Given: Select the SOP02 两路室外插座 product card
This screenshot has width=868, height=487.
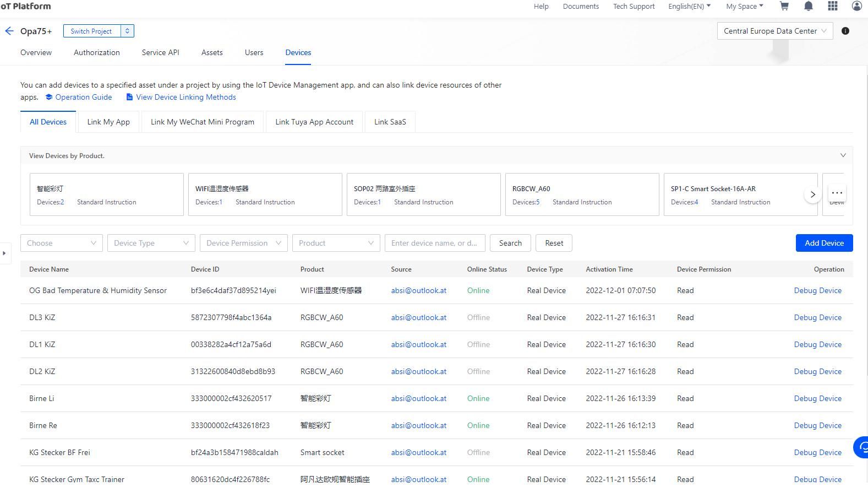Looking at the screenshot, I should pos(424,194).
